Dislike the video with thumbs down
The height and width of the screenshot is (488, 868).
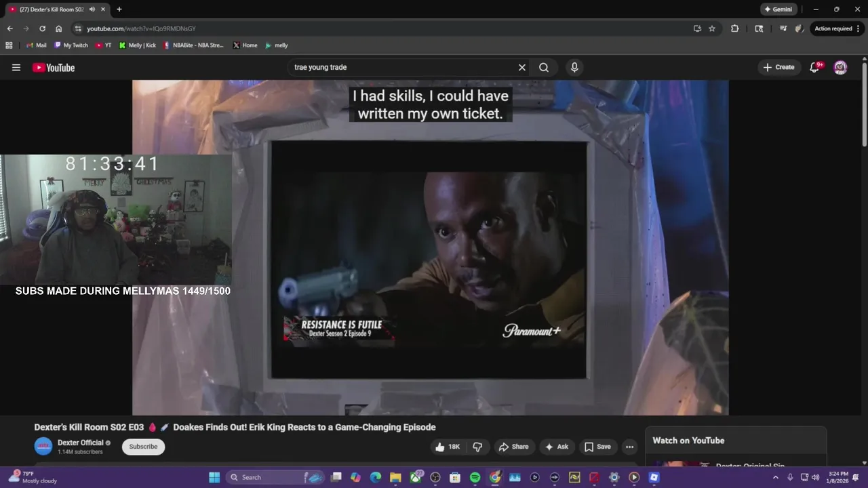pos(478,447)
